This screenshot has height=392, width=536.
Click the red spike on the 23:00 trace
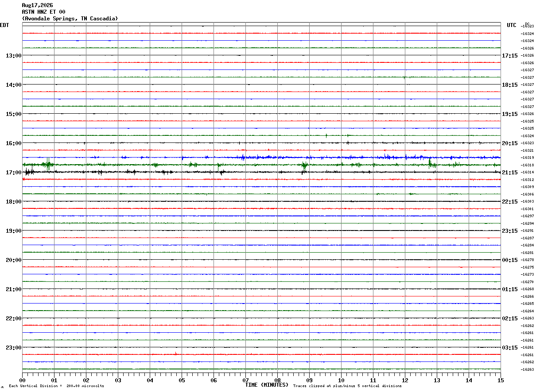click(x=176, y=354)
